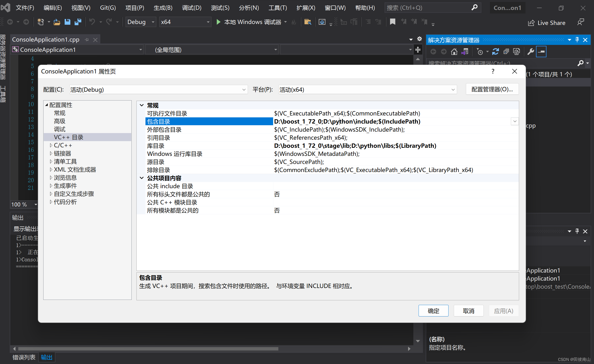Click the Live Share icon
594x364 pixels.
coord(531,23)
